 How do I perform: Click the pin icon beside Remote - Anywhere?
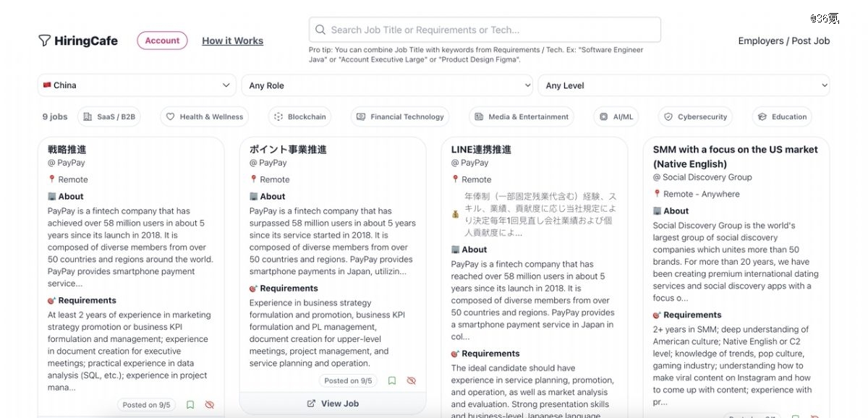point(657,194)
